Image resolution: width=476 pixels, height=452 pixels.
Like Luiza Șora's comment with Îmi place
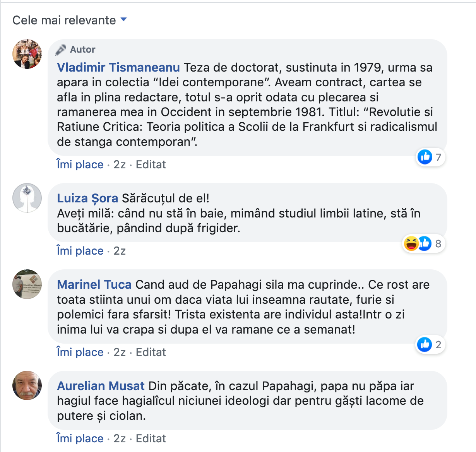[80, 251]
